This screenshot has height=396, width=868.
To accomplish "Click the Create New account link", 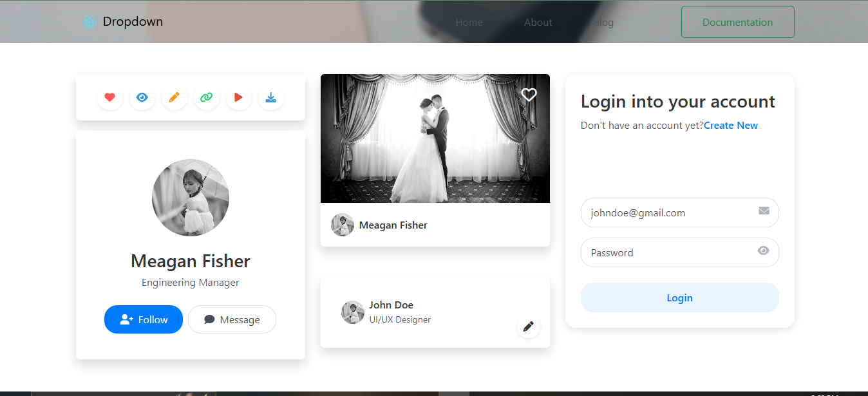I will [x=730, y=126].
